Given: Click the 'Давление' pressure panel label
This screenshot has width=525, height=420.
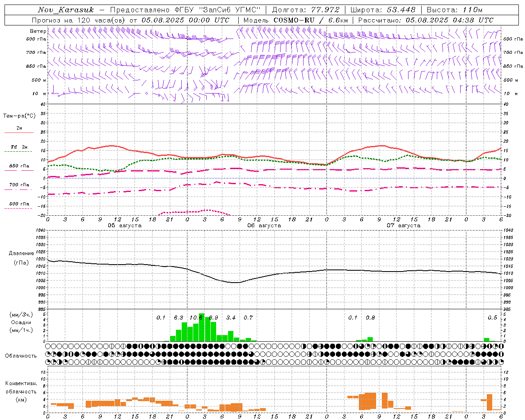Looking at the screenshot, I should pos(21,253).
